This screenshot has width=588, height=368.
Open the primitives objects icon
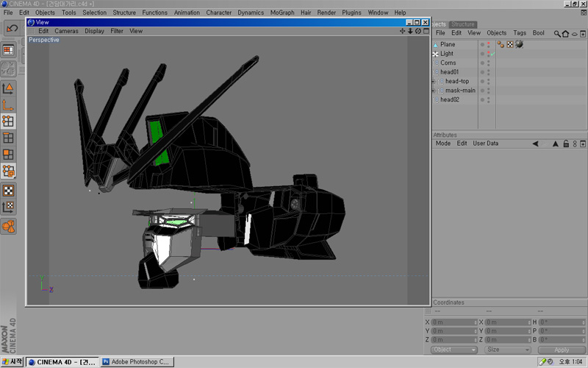point(8,227)
